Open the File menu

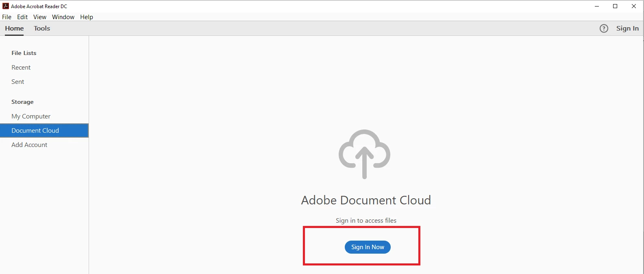pos(7,17)
